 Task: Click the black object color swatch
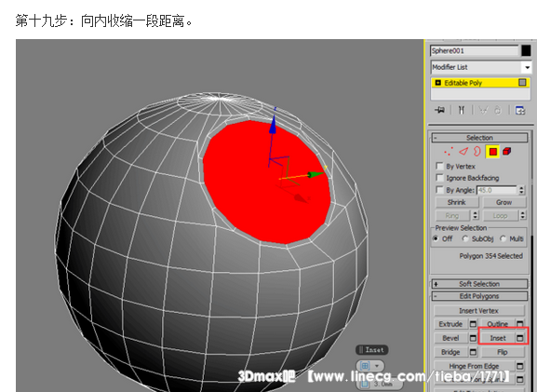point(526,50)
